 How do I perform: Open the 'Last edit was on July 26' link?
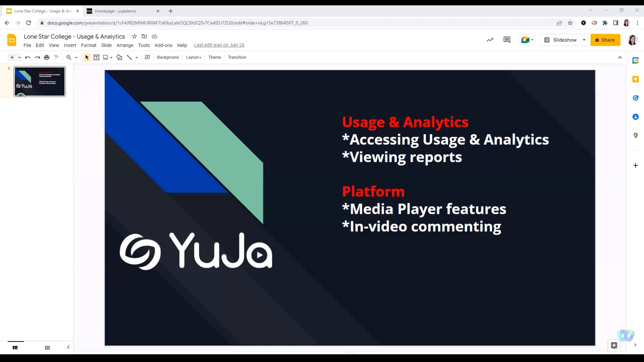(x=219, y=45)
